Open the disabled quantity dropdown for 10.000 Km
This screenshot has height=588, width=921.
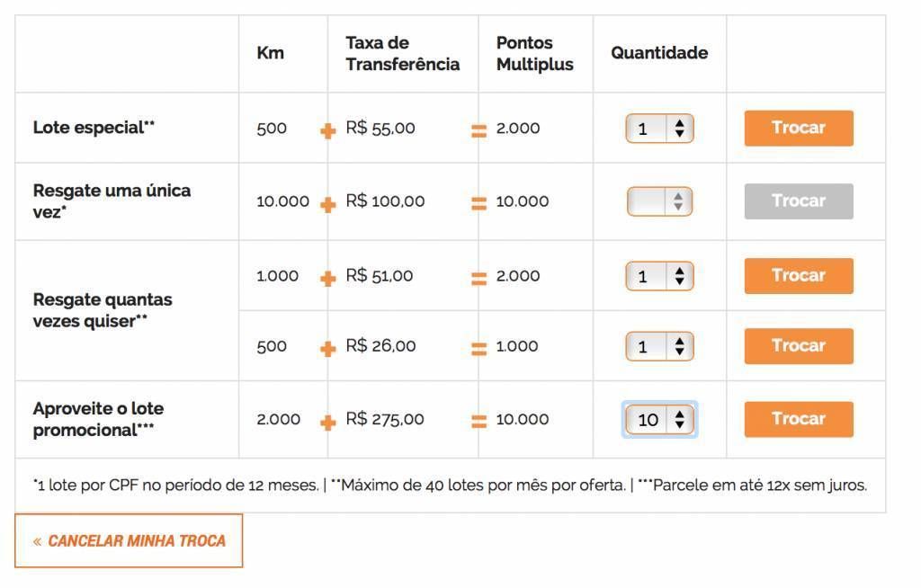(659, 201)
